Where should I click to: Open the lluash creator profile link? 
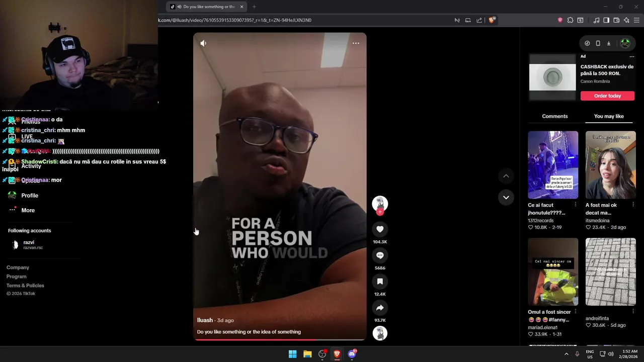[x=205, y=320]
